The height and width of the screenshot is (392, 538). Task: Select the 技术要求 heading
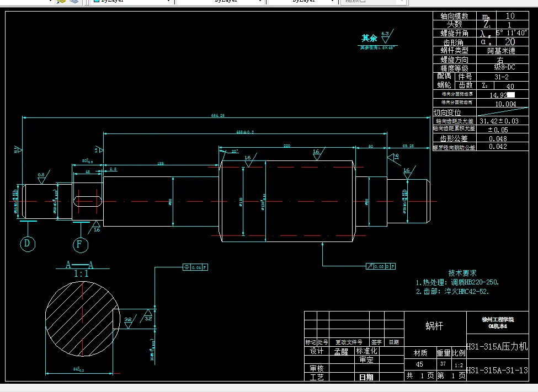coord(462,273)
